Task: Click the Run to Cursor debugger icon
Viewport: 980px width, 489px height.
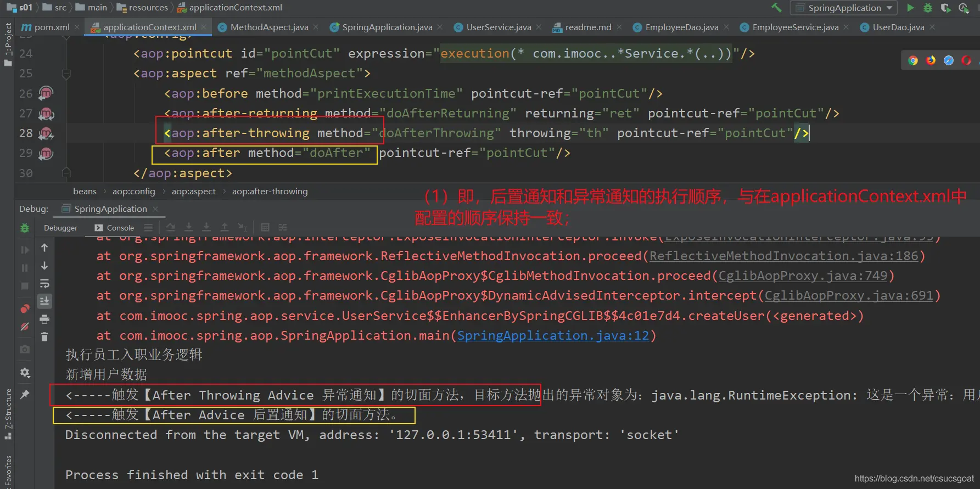Action: point(243,227)
